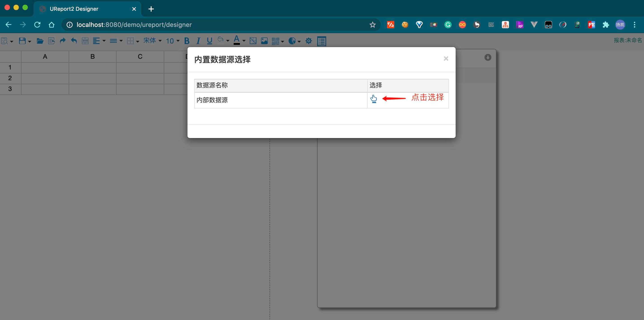Click the hand select icon for 内部数据源

(x=374, y=99)
